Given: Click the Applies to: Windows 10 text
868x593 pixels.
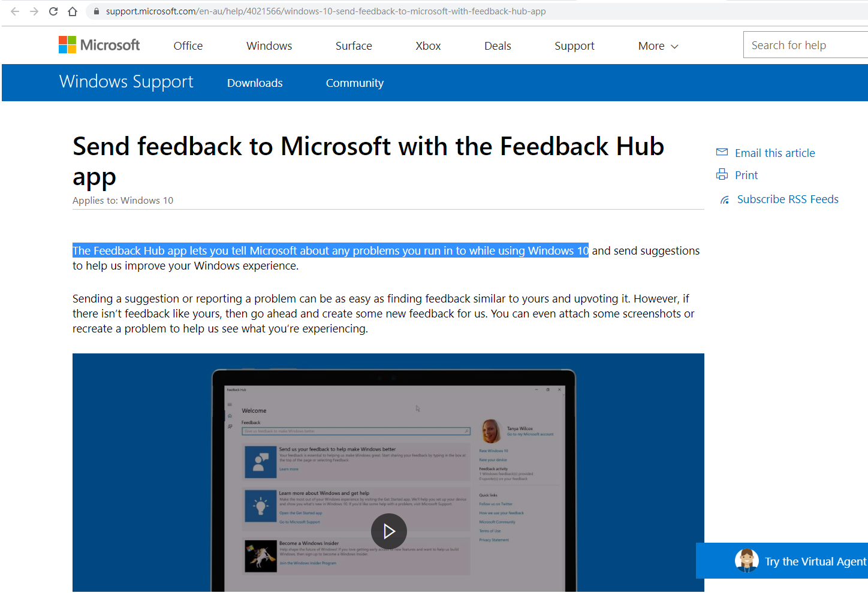Looking at the screenshot, I should pyautogui.click(x=123, y=200).
